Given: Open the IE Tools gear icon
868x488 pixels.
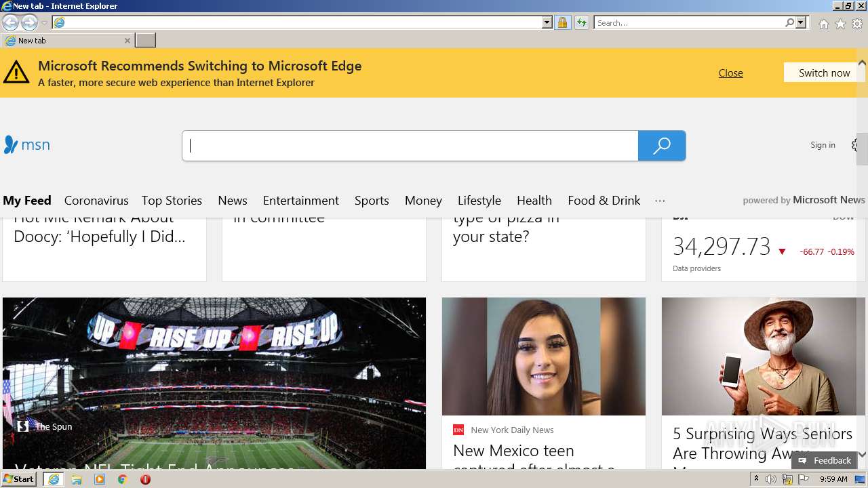Looking at the screenshot, I should coord(857,24).
